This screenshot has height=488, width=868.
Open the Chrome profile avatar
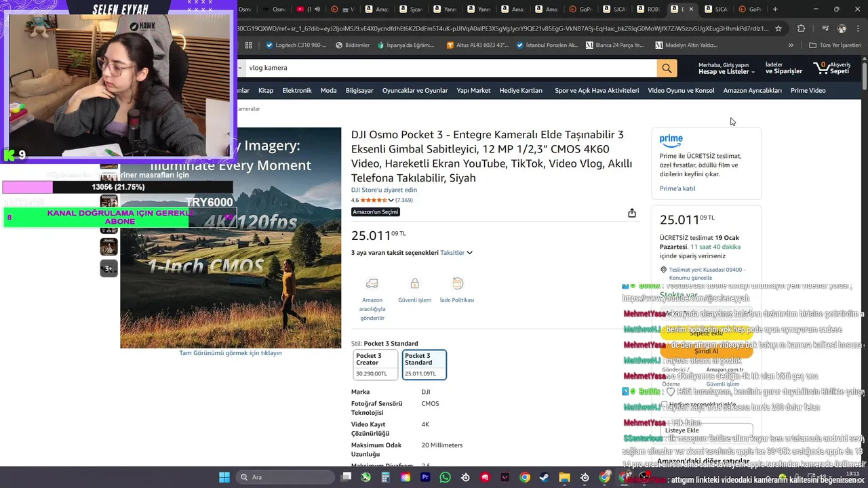842,28
